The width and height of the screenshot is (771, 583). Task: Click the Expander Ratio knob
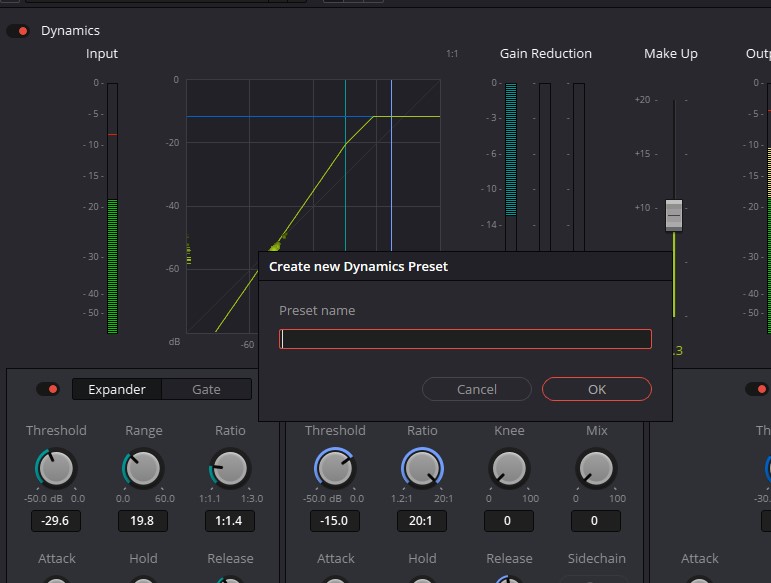[x=230, y=468]
